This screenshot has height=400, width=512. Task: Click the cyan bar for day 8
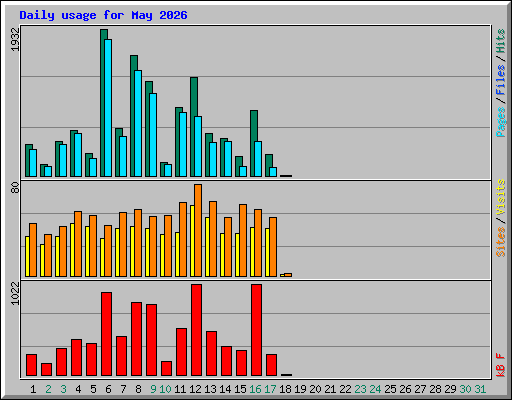(138, 123)
